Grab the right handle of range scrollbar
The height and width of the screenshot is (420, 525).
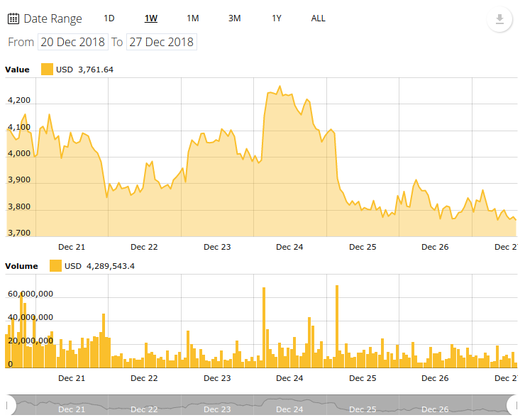512,405
